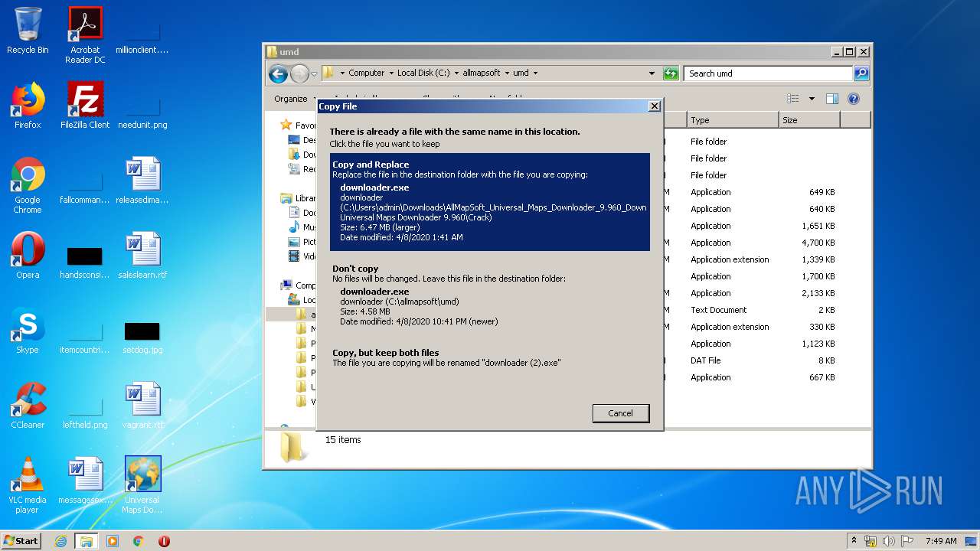Screen dimensions: 980x551
Task: Open address bar previous locations dropdown
Action: tap(652, 73)
